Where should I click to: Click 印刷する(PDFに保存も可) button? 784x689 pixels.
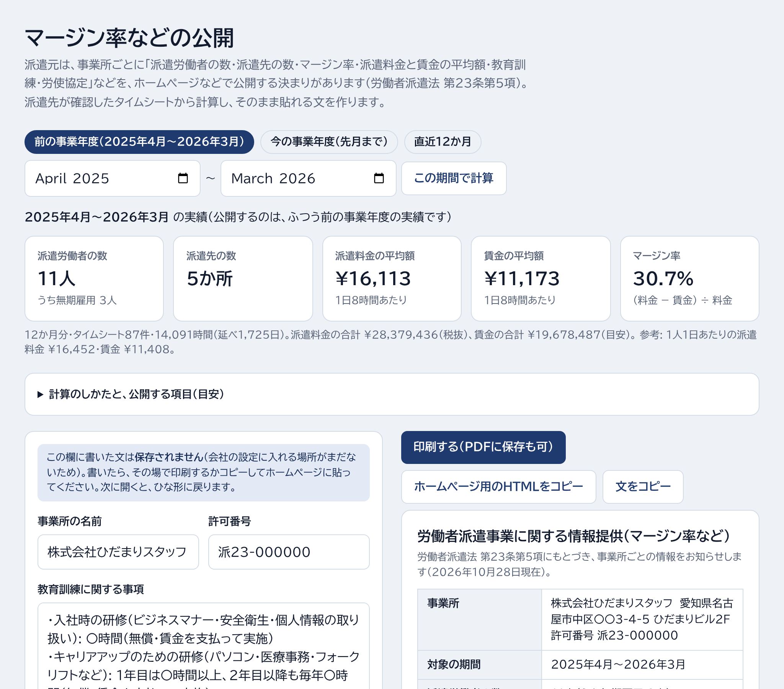point(483,447)
